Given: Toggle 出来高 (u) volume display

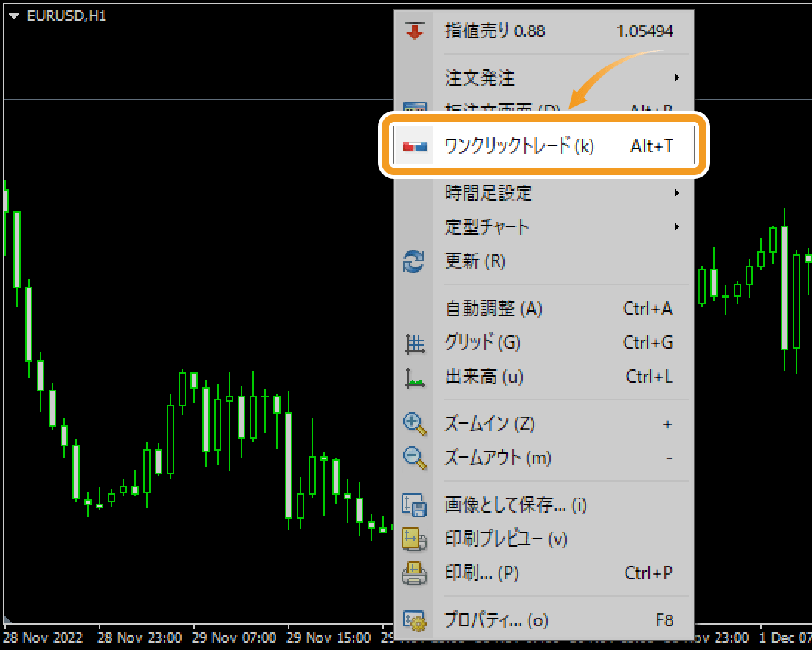Looking at the screenshot, I should click(544, 376).
